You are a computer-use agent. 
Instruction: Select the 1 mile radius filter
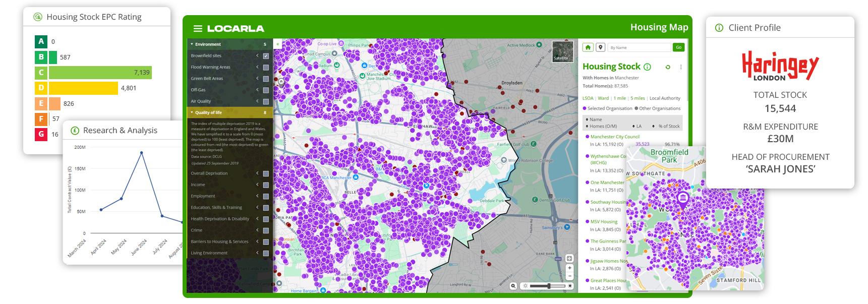(619, 98)
